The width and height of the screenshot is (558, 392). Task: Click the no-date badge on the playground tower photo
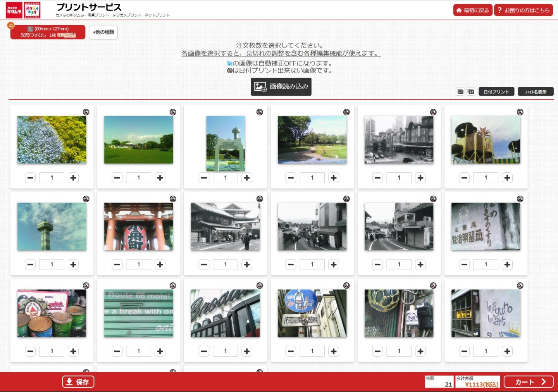520,112
